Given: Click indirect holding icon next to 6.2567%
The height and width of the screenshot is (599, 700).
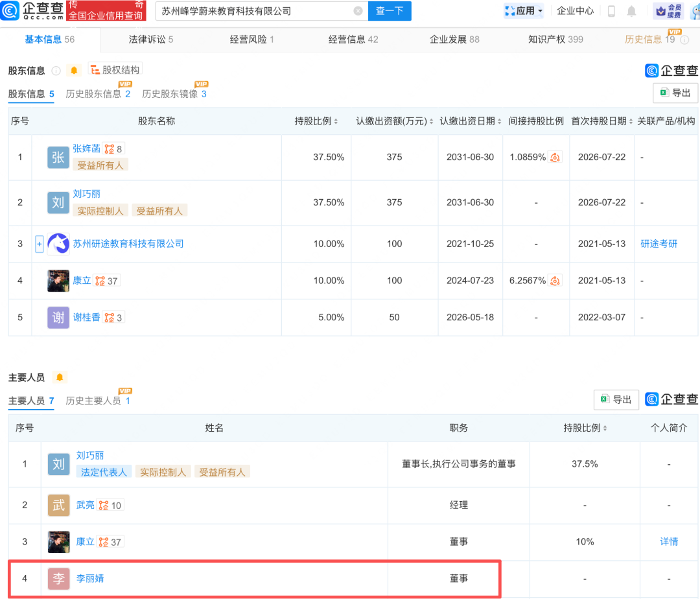Looking at the screenshot, I should click(555, 281).
